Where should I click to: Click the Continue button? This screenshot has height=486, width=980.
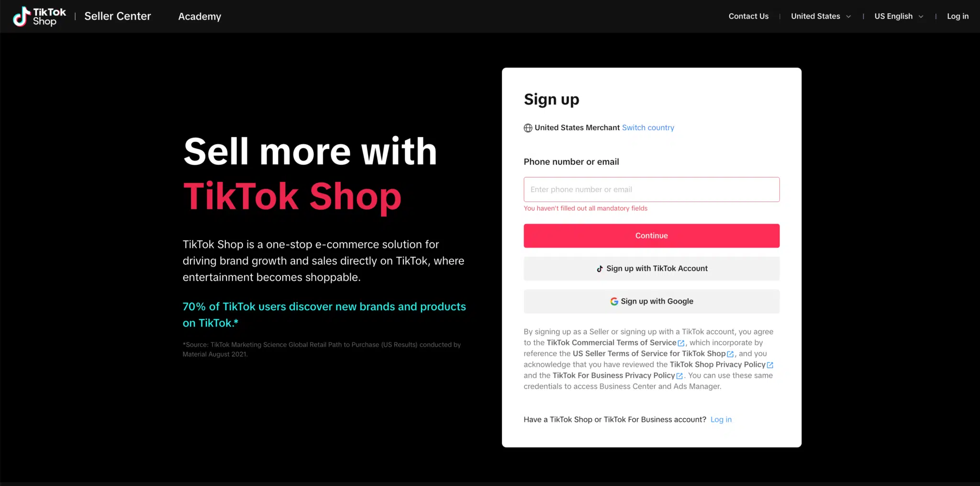(x=651, y=236)
